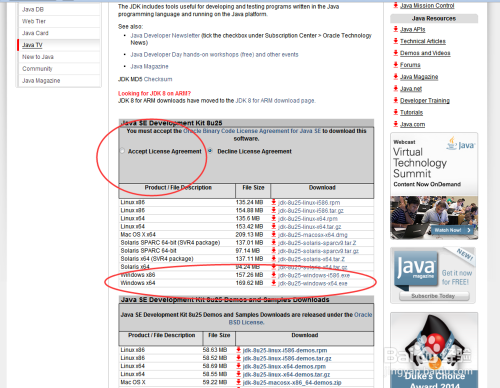Viewport: 500px width, 388px height.
Task: Click the red arrow icon beside Forums
Action: 396,64
